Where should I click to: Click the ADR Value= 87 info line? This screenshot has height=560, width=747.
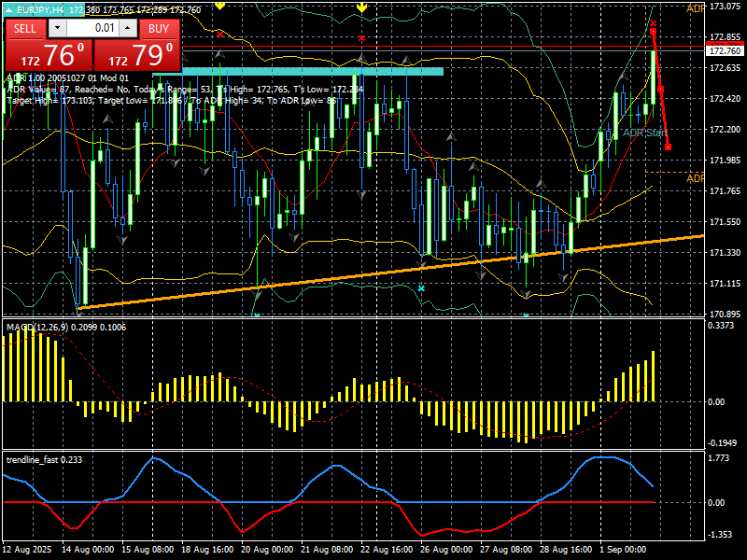185,90
